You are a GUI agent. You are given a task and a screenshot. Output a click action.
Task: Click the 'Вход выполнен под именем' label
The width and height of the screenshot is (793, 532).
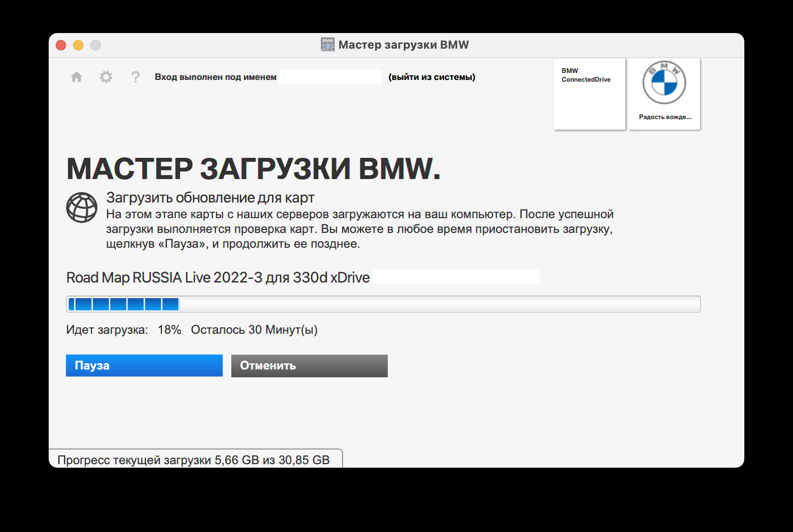pos(216,77)
